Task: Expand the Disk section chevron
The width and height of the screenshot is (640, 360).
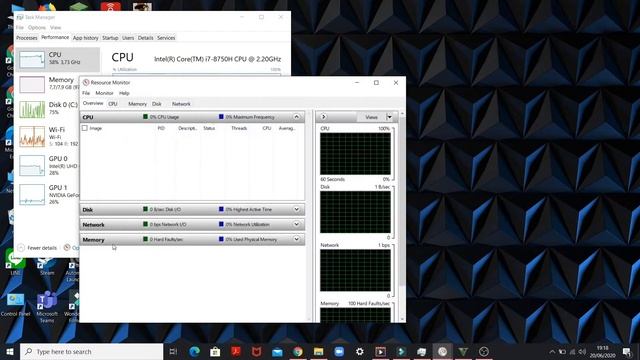Action: tap(297, 209)
